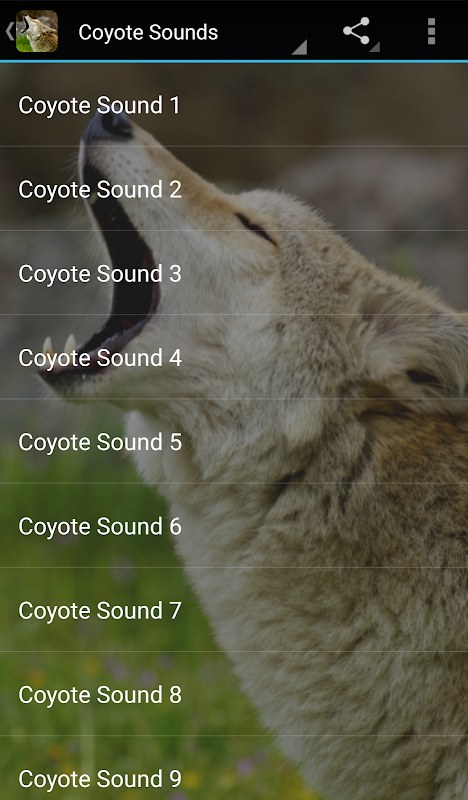This screenshot has height=800, width=468.
Task: Tap the coyote's black nose in photo
Action: pos(108,125)
